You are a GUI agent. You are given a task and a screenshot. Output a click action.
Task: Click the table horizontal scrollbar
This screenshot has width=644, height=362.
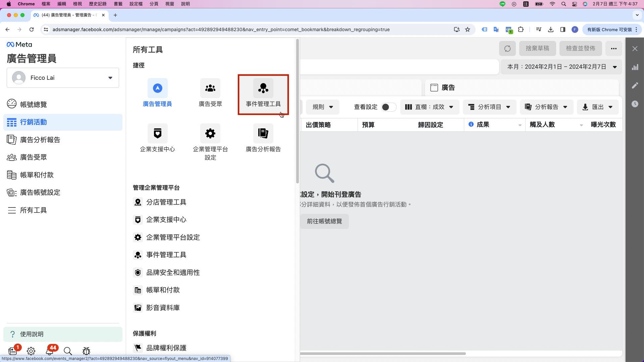tap(383, 353)
